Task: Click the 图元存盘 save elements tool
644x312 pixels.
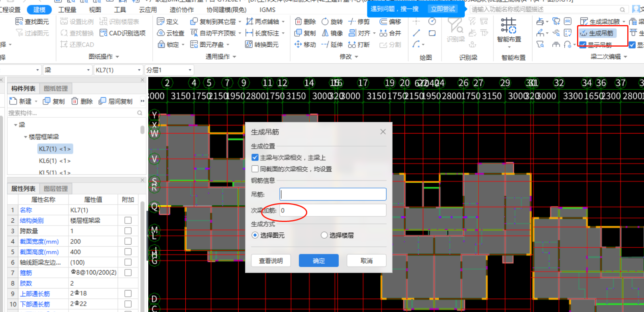Action: pyautogui.click(x=210, y=45)
